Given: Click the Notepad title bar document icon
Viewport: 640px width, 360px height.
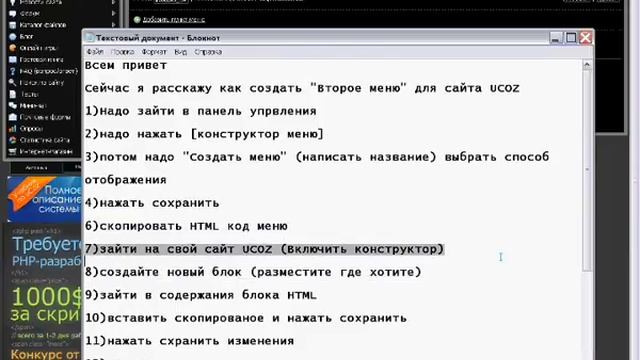Looking at the screenshot, I should 90,38.
